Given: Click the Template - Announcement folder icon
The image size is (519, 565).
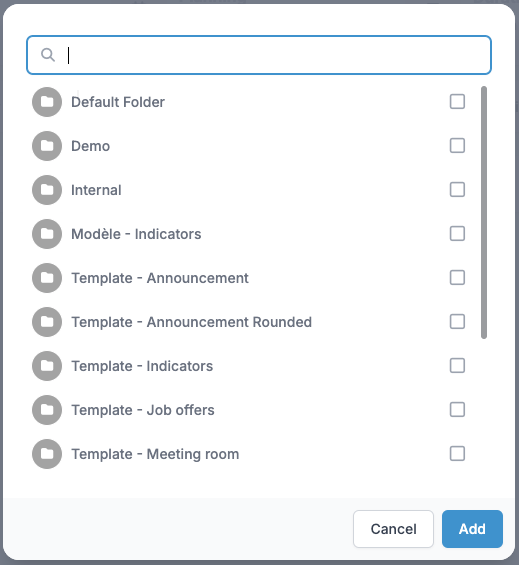Looking at the screenshot, I should click(x=47, y=278).
